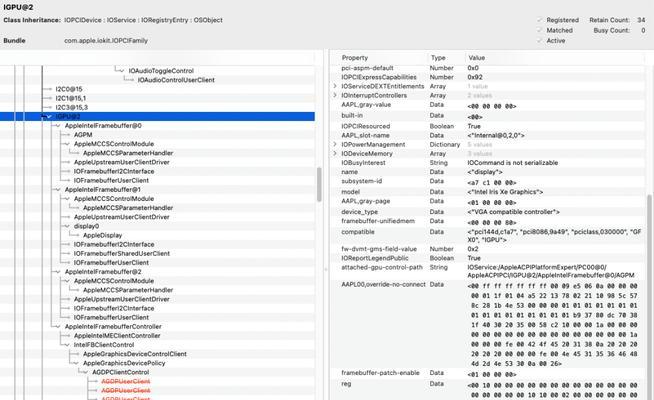The image size is (654, 400).
Task: Click the Class Inheritance path text
Action: (143, 20)
